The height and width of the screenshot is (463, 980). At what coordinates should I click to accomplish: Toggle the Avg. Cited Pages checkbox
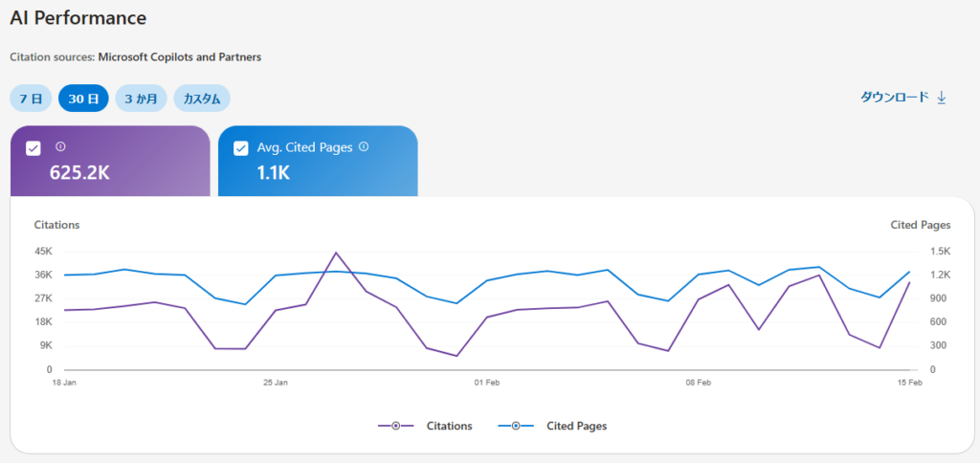tap(241, 148)
